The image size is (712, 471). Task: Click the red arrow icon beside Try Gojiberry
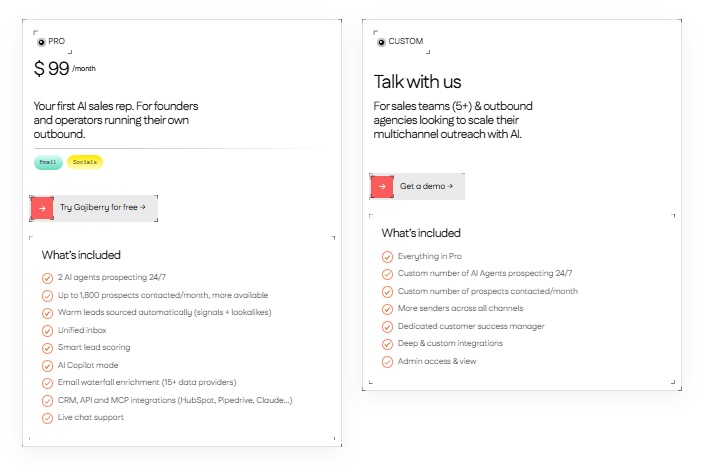tap(42, 208)
